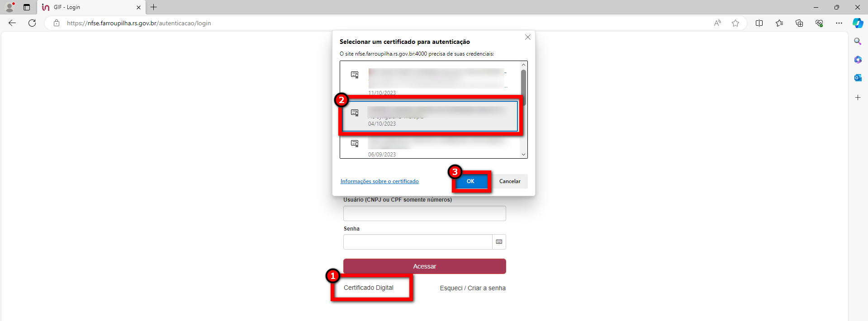Open browser Collections icon
Viewport: 868px width, 321px height.
(x=799, y=23)
